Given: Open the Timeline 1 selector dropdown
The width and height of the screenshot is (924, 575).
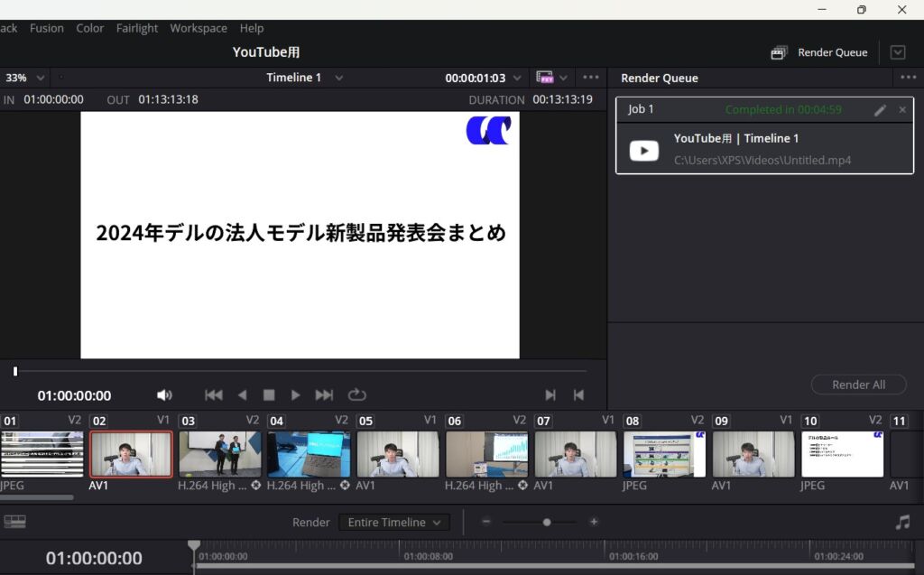Looking at the screenshot, I should [304, 78].
